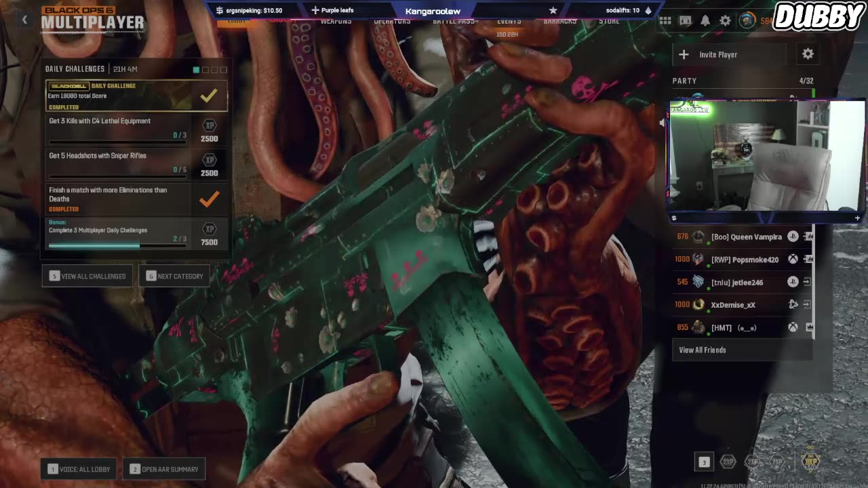This screenshot has width=868, height=488.
Task: Click XP icon on Sniper Headshots challenge
Action: click(x=210, y=160)
